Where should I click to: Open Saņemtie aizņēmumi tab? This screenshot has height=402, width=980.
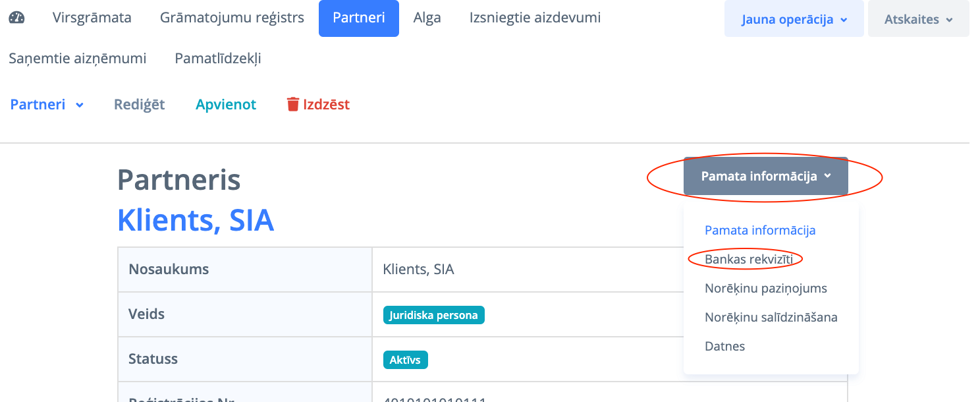[78, 58]
